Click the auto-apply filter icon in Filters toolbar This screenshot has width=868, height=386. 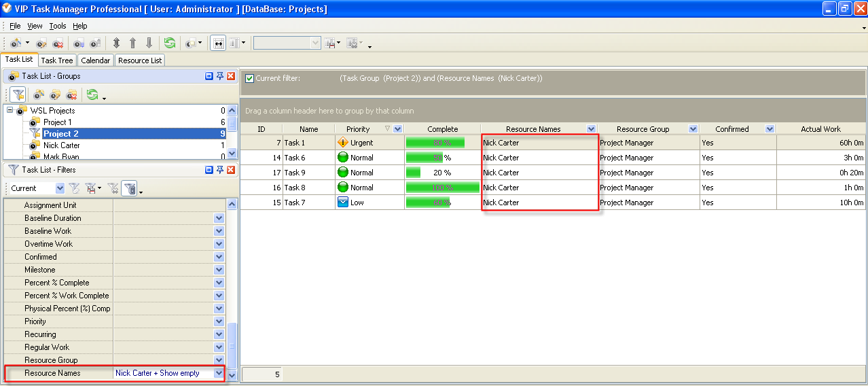coord(130,188)
